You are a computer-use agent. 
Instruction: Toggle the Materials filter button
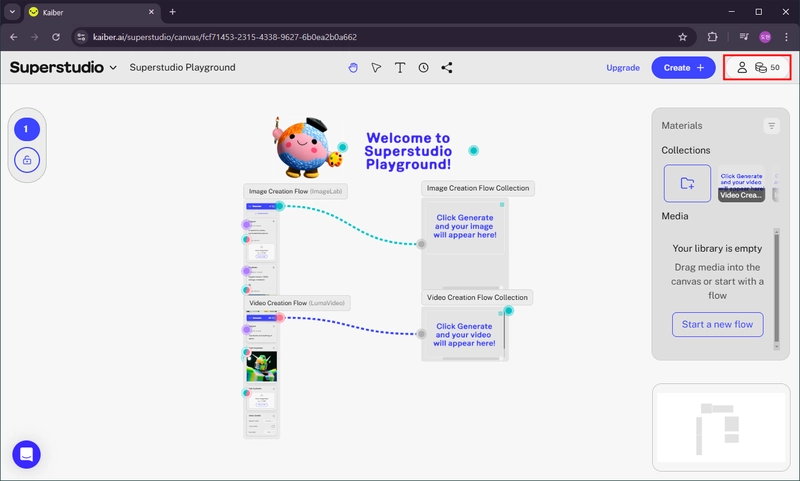click(x=771, y=125)
